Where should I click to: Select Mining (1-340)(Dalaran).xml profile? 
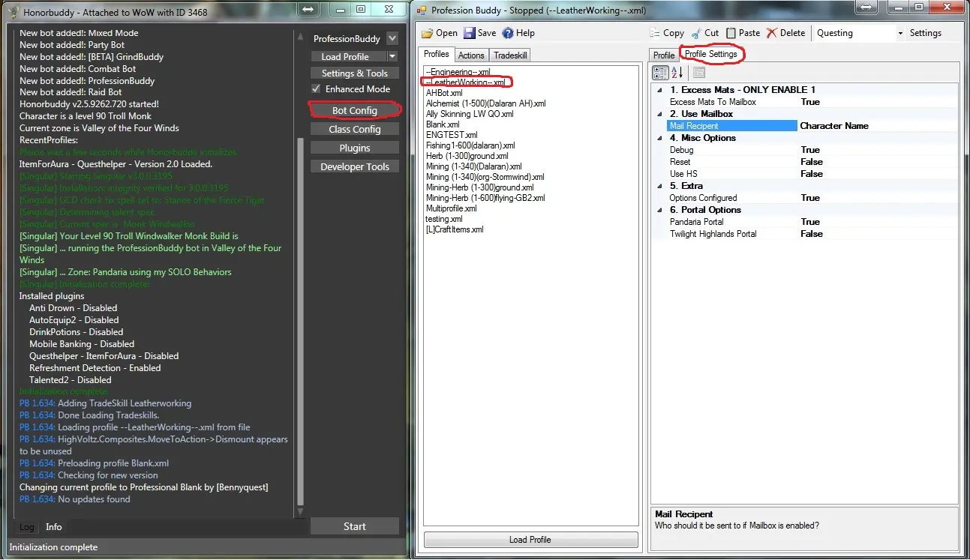click(473, 166)
